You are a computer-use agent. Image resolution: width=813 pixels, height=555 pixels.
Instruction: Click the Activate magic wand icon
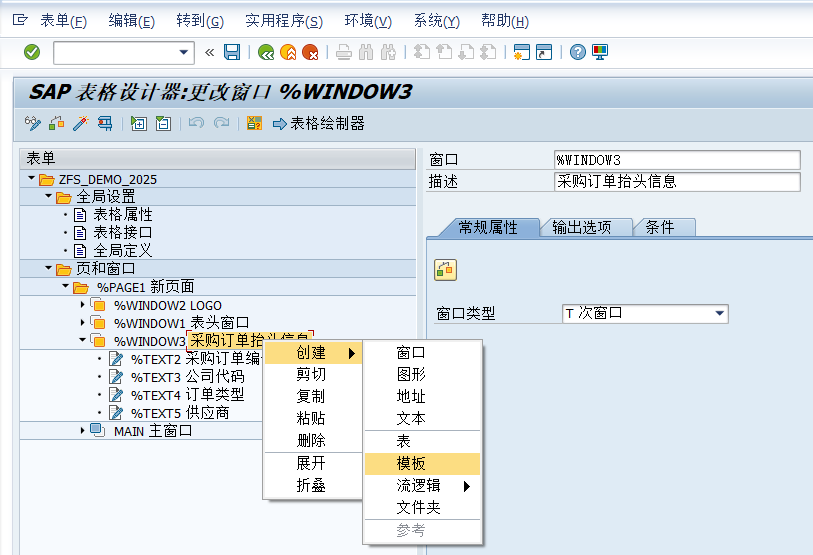(x=80, y=123)
